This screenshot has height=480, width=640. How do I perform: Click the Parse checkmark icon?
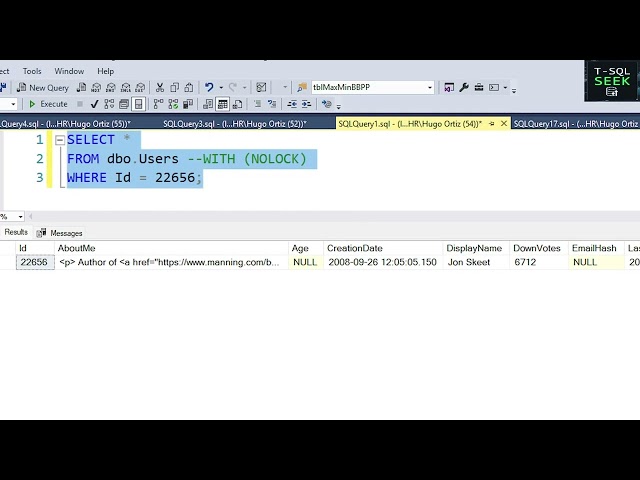coord(94,104)
